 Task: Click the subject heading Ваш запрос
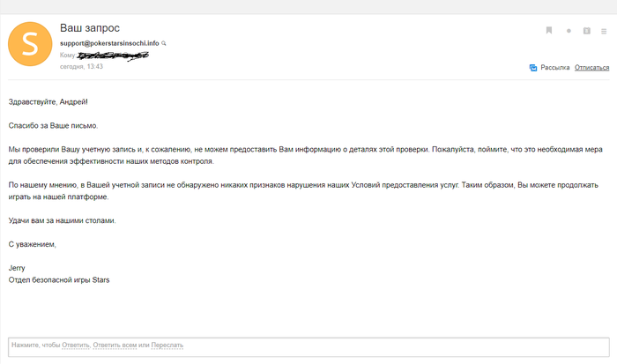click(x=90, y=28)
